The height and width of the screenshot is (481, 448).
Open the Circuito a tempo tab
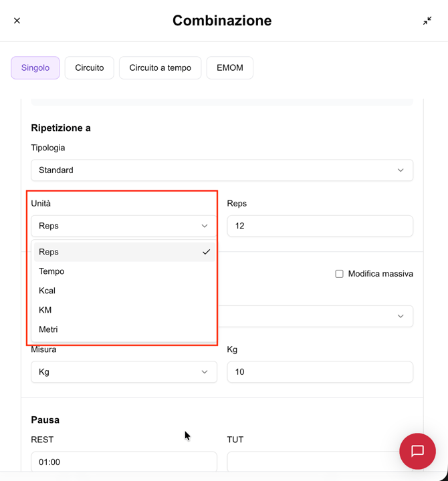coord(160,68)
